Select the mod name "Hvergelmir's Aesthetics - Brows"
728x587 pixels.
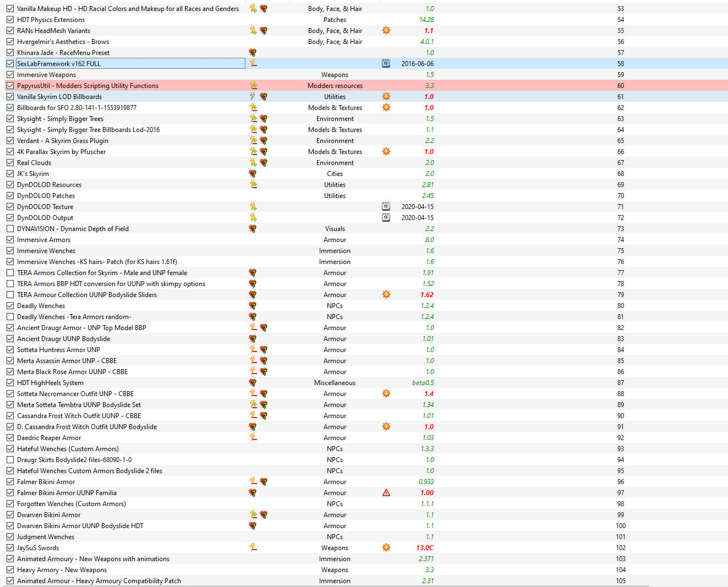pyautogui.click(x=63, y=41)
